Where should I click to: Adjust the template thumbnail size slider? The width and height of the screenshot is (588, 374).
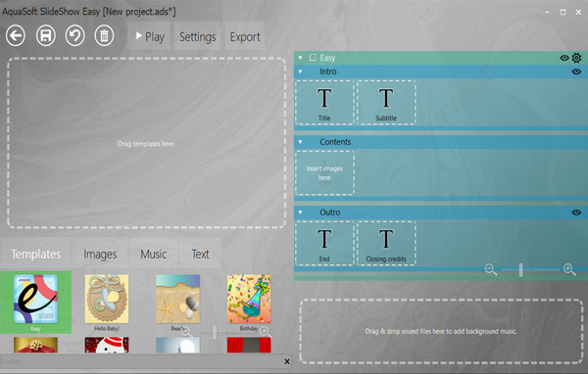[x=215, y=333]
